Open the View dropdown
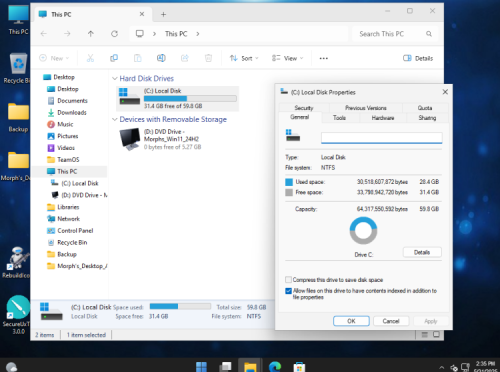The height and width of the screenshot is (372, 500). (287, 58)
